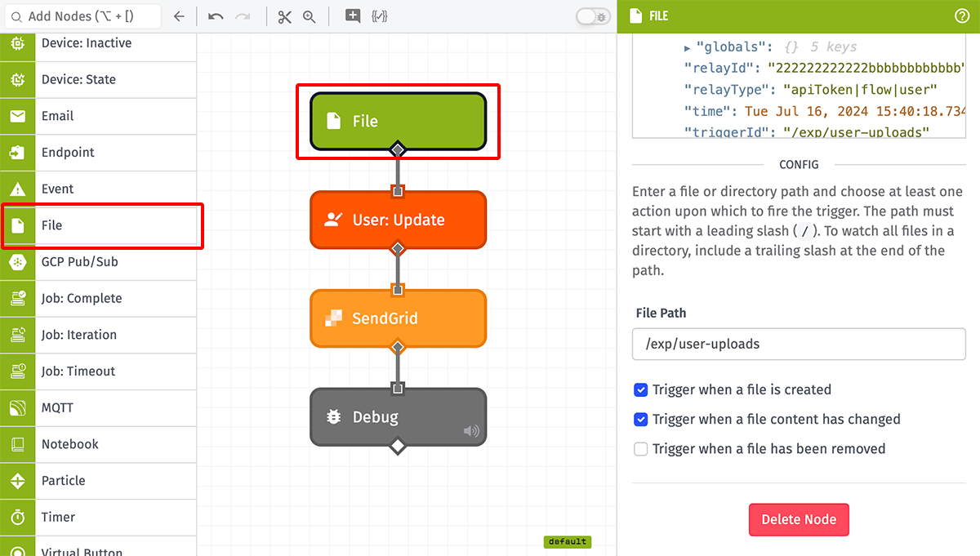
Task: Click the CONFIG section heading
Action: click(799, 164)
